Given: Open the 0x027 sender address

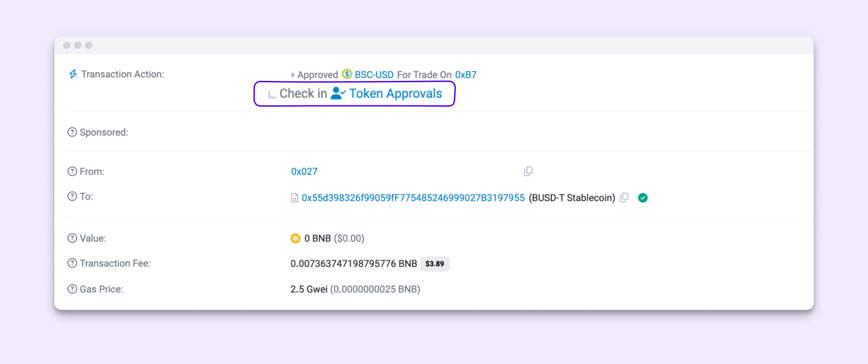Looking at the screenshot, I should click(x=304, y=171).
